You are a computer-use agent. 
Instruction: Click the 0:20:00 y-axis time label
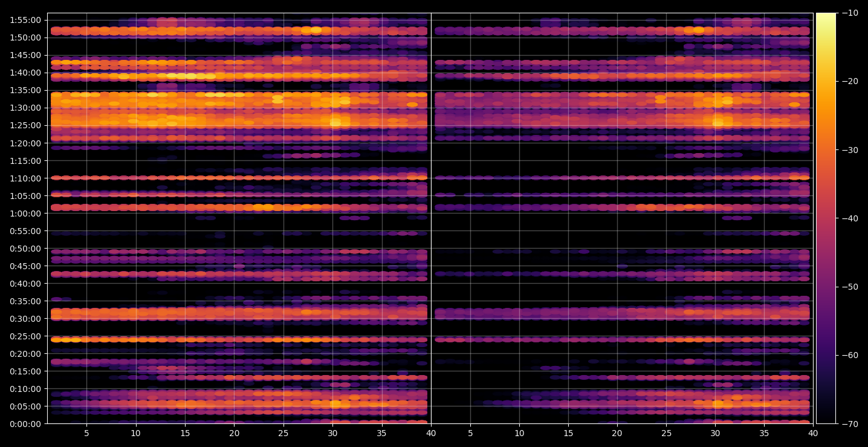(x=25, y=354)
